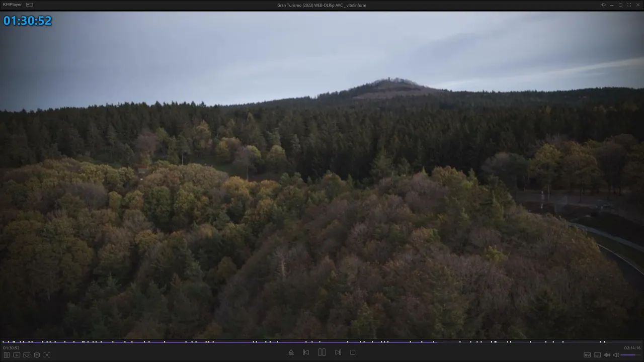This screenshot has width=644, height=362.
Task: Adjust the volume slider
Action: click(x=631, y=355)
